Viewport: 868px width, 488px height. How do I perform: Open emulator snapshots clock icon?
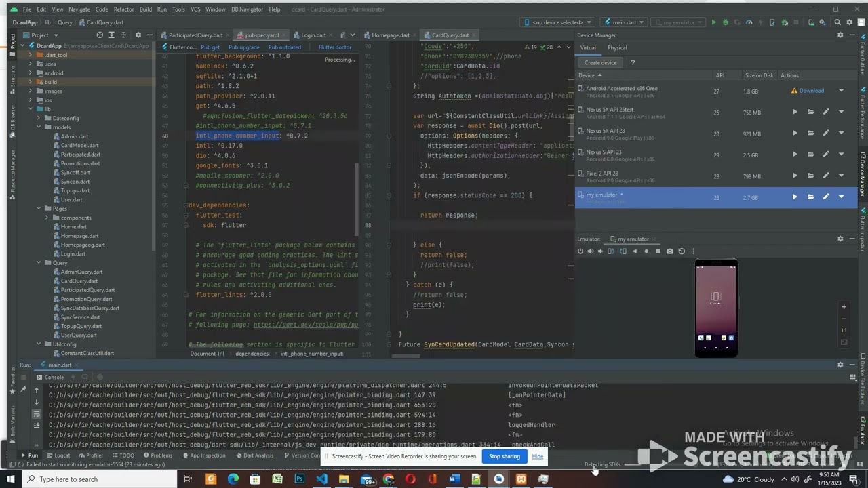tap(682, 251)
